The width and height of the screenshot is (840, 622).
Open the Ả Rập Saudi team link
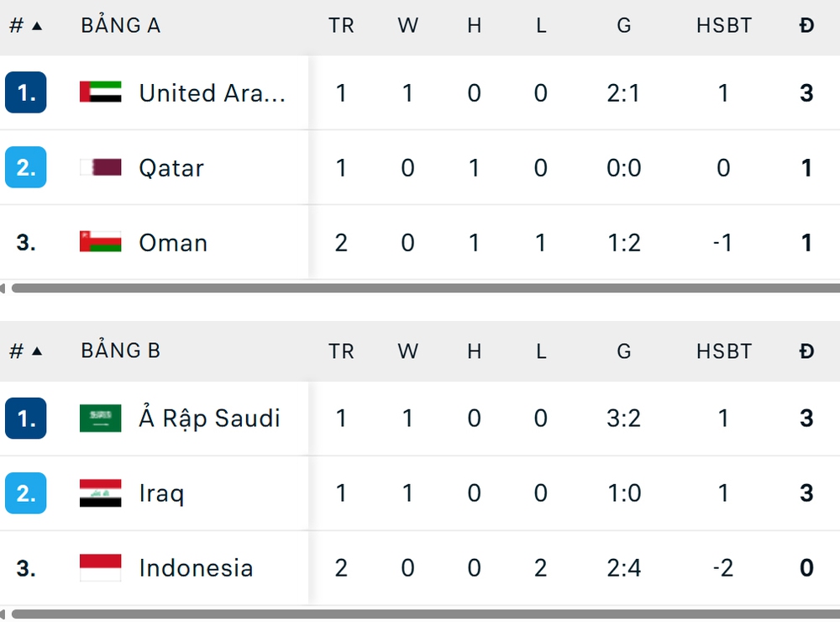(x=209, y=419)
